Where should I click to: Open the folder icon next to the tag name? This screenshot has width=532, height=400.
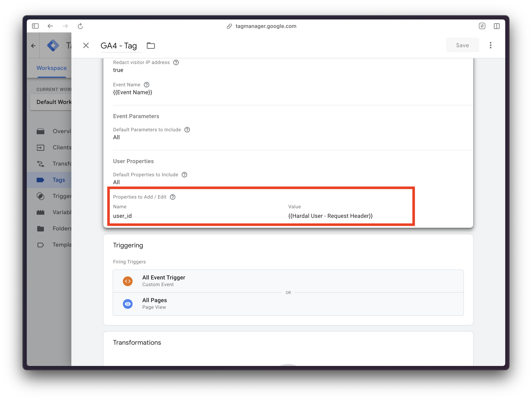(x=151, y=45)
